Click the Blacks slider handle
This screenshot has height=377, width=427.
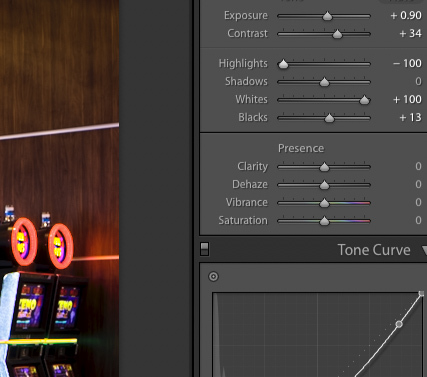pyautogui.click(x=329, y=118)
